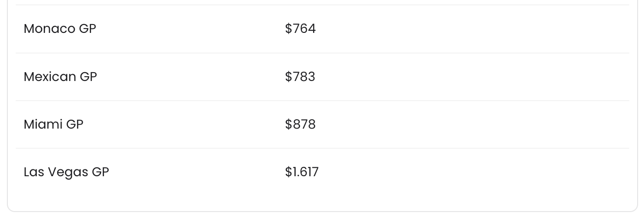Click the $878 price value
This screenshot has height=215, width=644.
(300, 124)
